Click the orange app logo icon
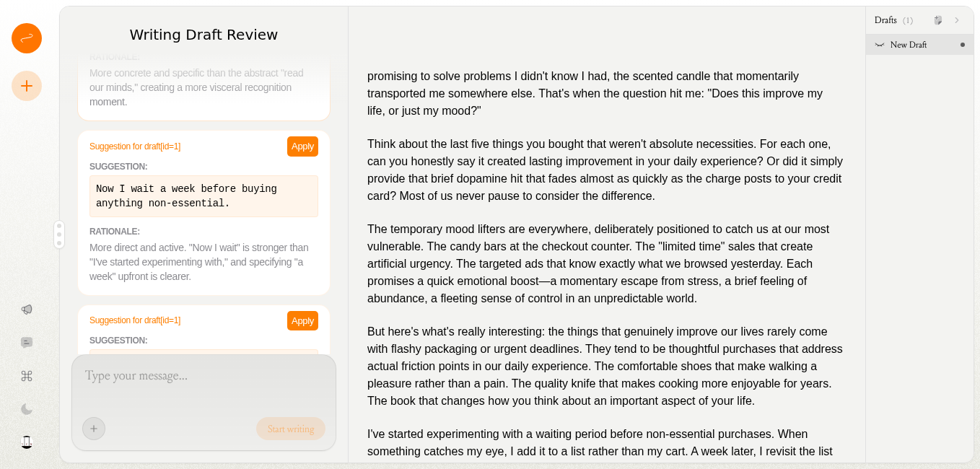Image resolution: width=980 pixels, height=469 pixels. click(x=27, y=38)
